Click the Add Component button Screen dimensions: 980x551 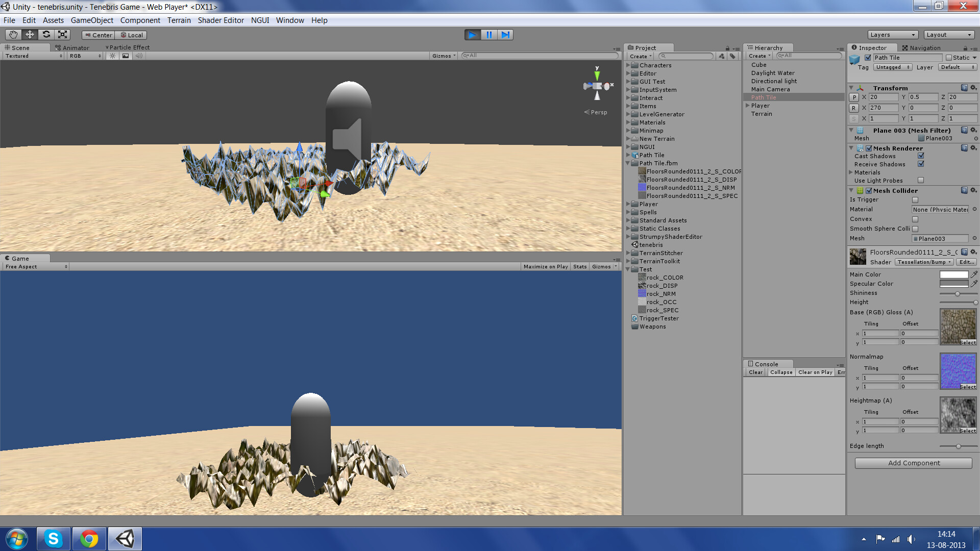pyautogui.click(x=913, y=463)
